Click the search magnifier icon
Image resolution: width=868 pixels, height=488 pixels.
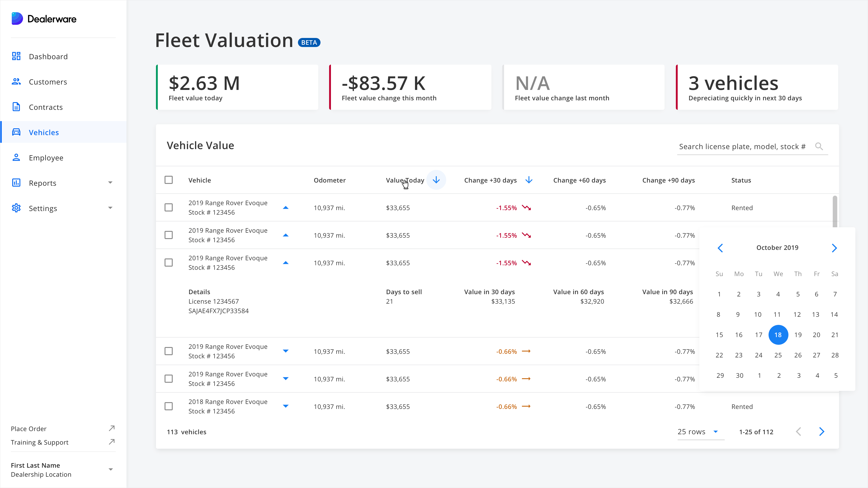coord(819,146)
